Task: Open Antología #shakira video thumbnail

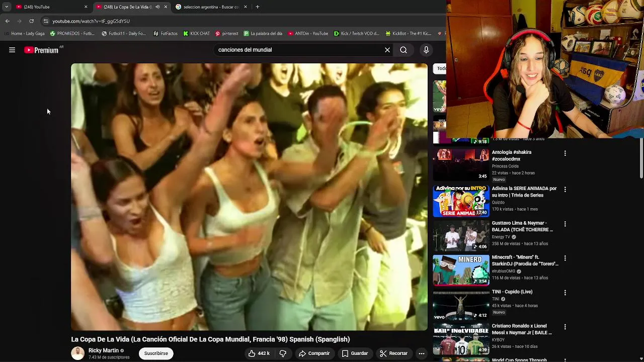Action: 461,164
